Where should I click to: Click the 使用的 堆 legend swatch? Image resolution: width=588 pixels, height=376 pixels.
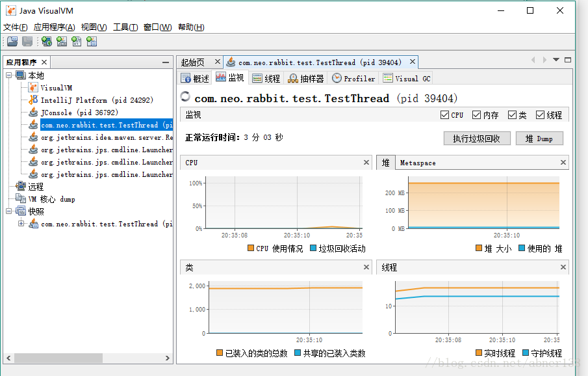[x=522, y=248]
